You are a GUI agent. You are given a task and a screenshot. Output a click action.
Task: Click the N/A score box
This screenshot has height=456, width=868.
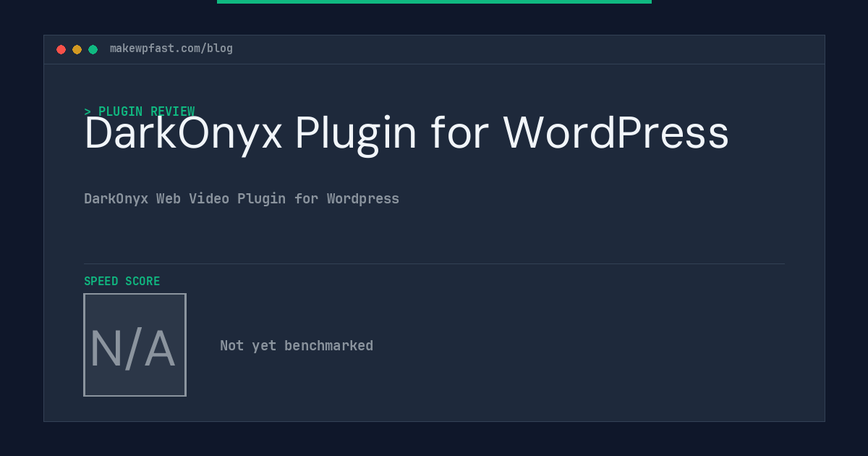coord(135,345)
